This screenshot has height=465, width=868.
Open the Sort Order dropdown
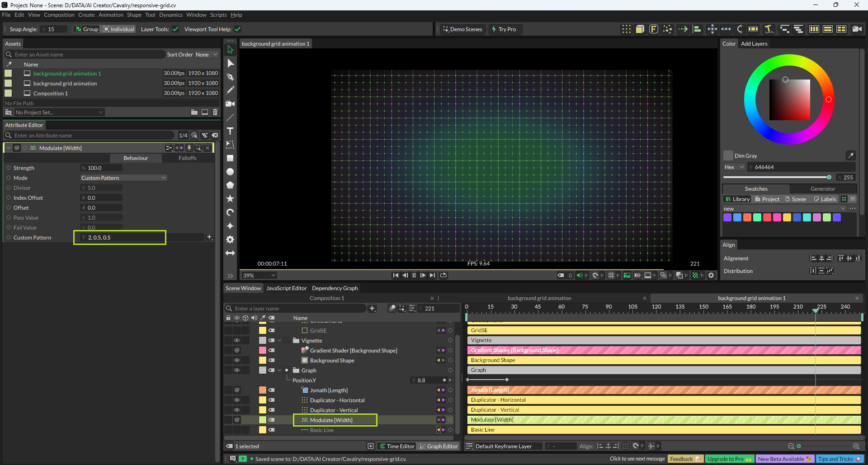(x=206, y=55)
